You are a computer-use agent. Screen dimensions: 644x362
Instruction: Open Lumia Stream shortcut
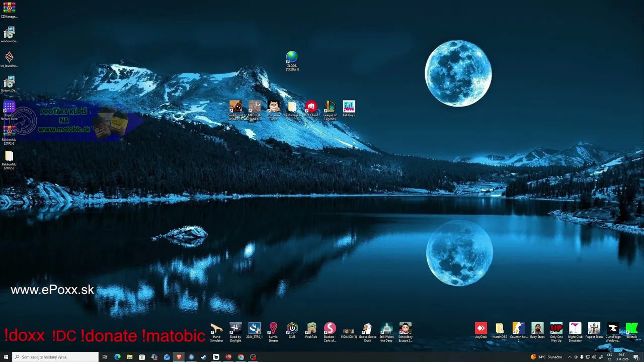tap(273, 332)
